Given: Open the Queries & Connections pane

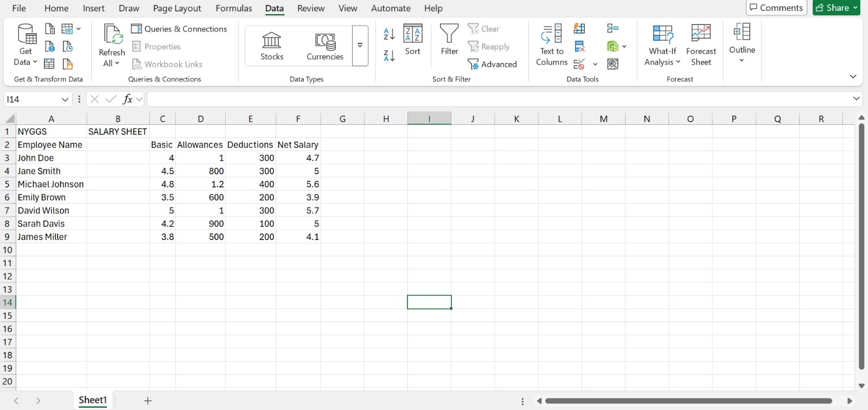Looking at the screenshot, I should click(180, 29).
